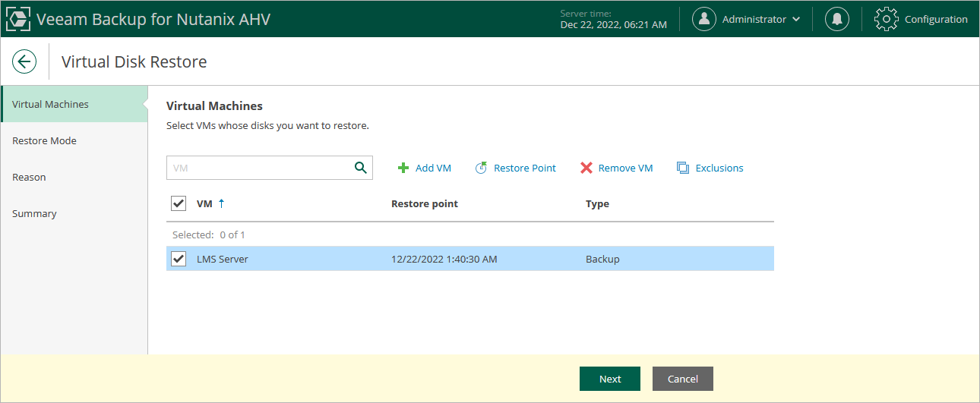Click the Virtual Disk Restore title
This screenshot has width=980, height=403.
pos(134,61)
